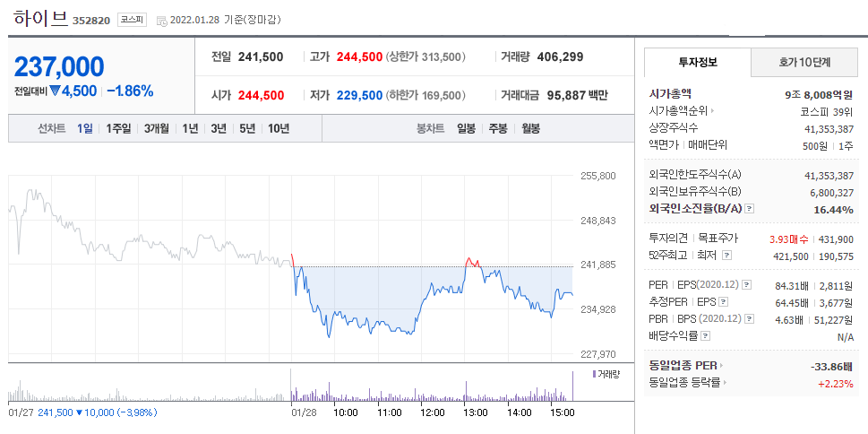Click the blue down-triangle beside 4,500
Viewport: 868px width, 434px height.
coord(55,91)
